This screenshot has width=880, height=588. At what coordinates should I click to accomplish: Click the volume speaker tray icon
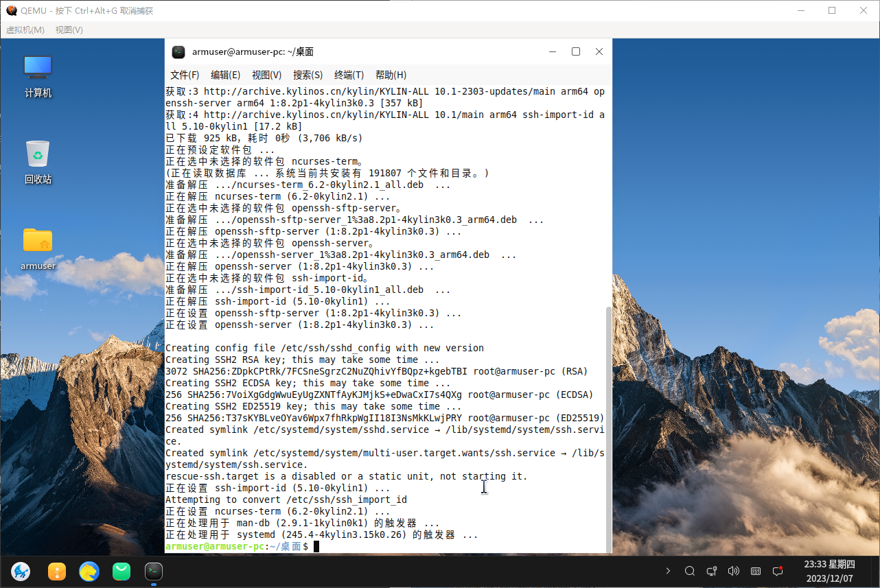point(734,571)
